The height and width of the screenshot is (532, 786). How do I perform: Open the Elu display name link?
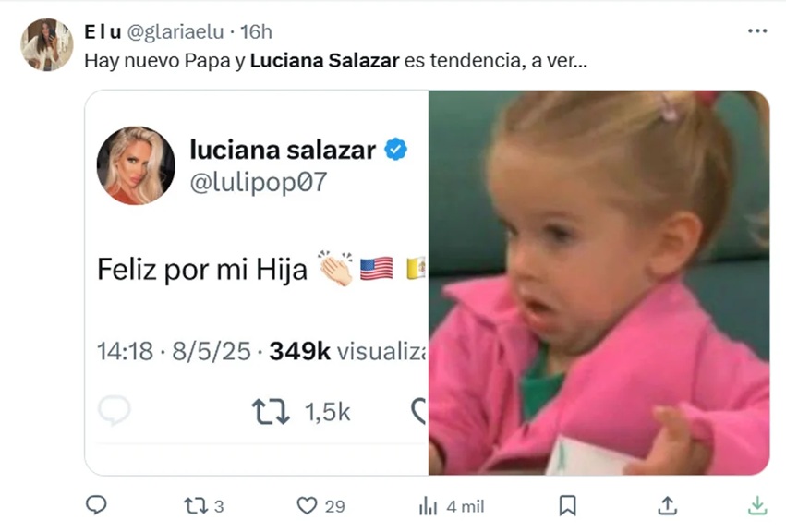pyautogui.click(x=103, y=32)
